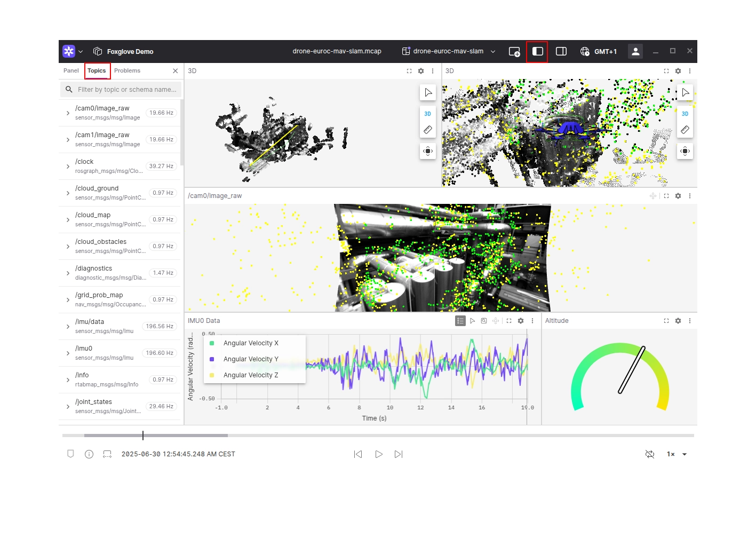Viewport: 756px width, 546px height.
Task: Toggle legend icon in IMU0 Data panel
Action: coord(460,321)
